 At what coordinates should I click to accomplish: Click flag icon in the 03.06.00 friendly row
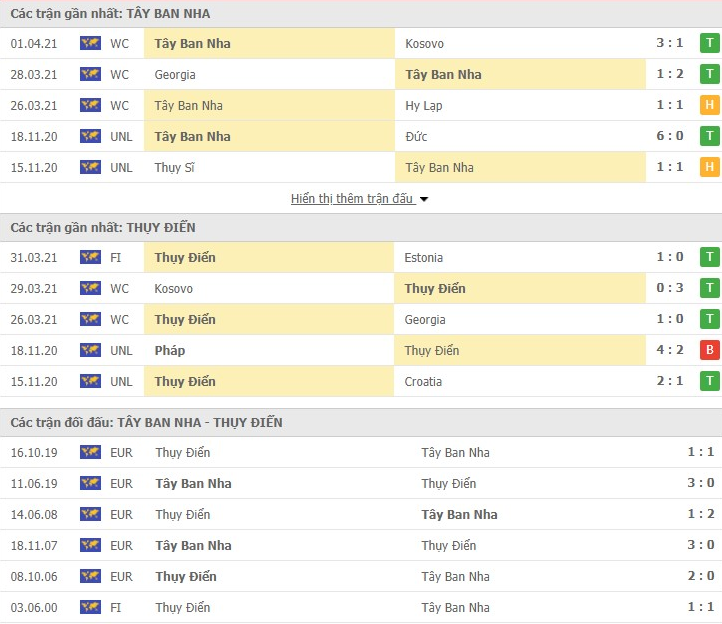click(x=90, y=608)
